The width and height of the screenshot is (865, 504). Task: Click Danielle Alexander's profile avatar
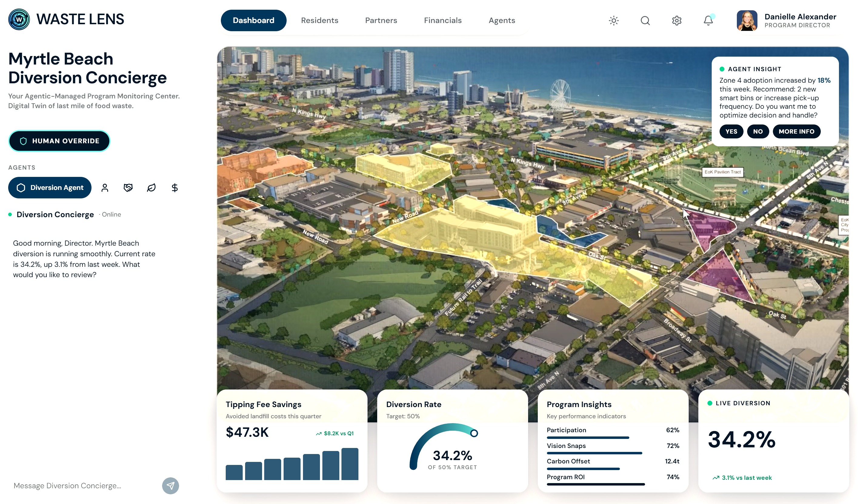tap(747, 21)
